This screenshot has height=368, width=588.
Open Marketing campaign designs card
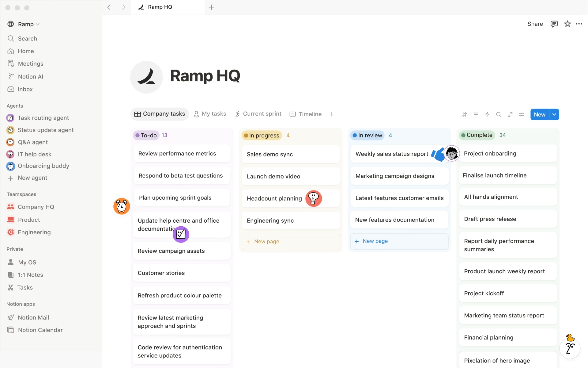click(x=399, y=176)
